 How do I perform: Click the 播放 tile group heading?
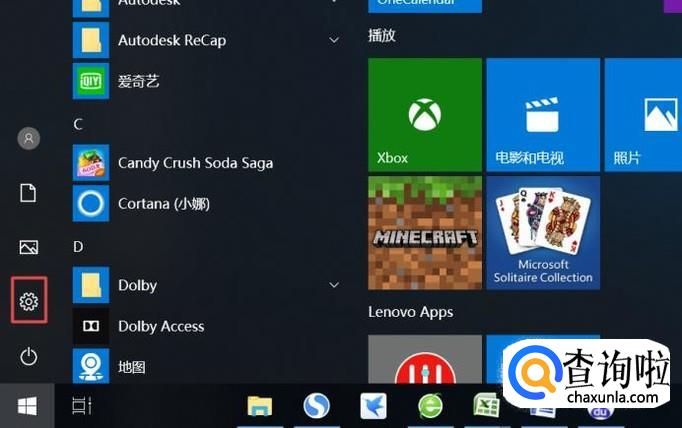click(x=382, y=35)
